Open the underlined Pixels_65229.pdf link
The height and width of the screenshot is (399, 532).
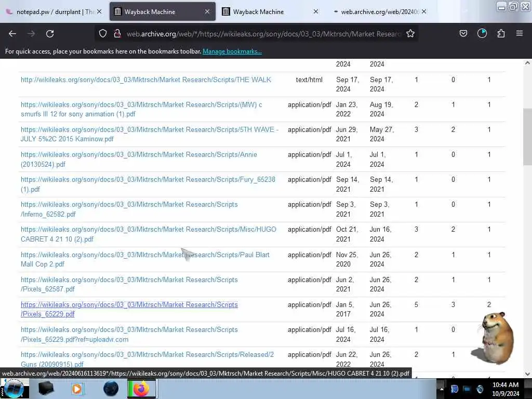click(129, 309)
